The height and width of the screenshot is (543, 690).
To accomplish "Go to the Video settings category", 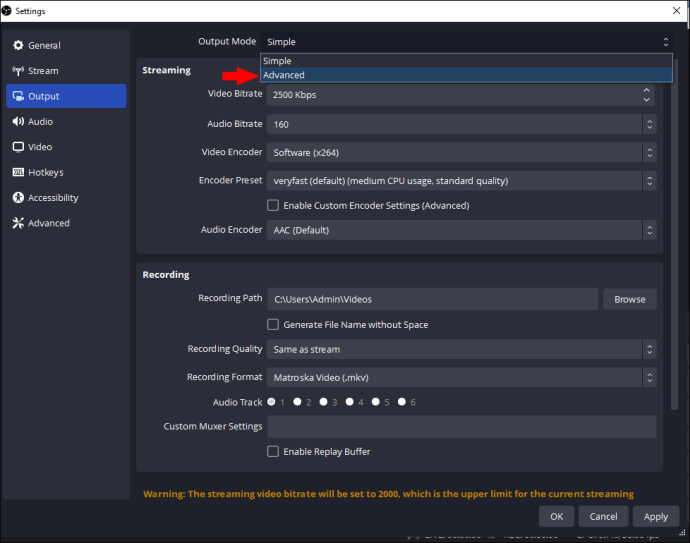I will pos(66,147).
